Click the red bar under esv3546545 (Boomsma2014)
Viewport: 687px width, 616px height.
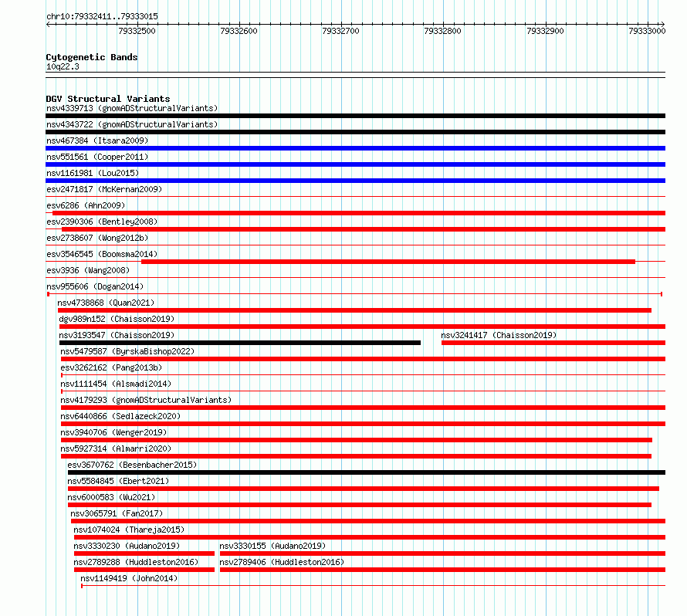[388, 262]
